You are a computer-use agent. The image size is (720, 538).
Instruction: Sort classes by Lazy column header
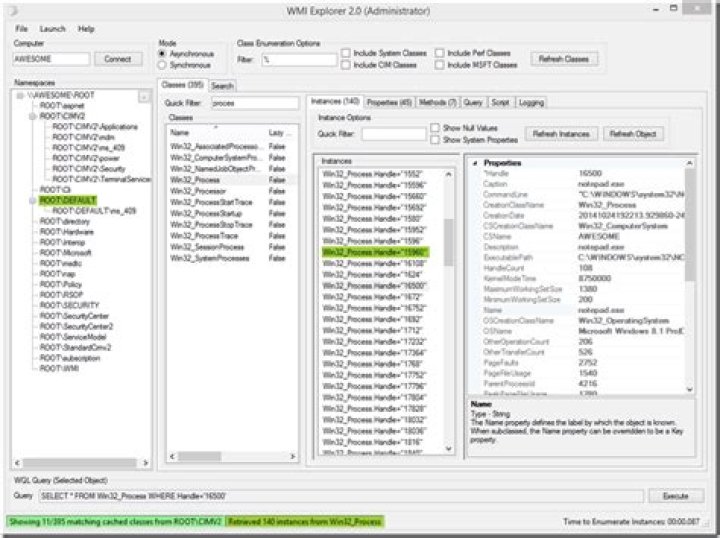tap(281, 133)
